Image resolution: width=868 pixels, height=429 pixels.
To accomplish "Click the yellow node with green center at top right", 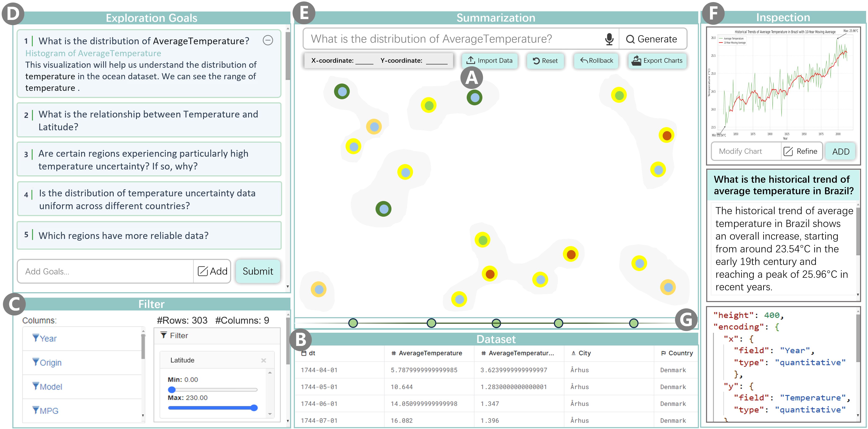I will [x=619, y=95].
